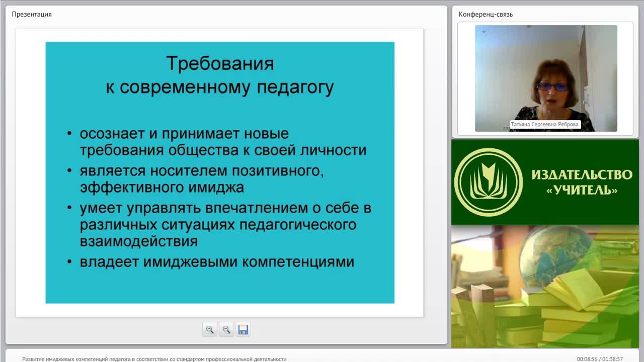644x362 pixels.
Task: Zoom out of the presentation slide
Action: [226, 329]
